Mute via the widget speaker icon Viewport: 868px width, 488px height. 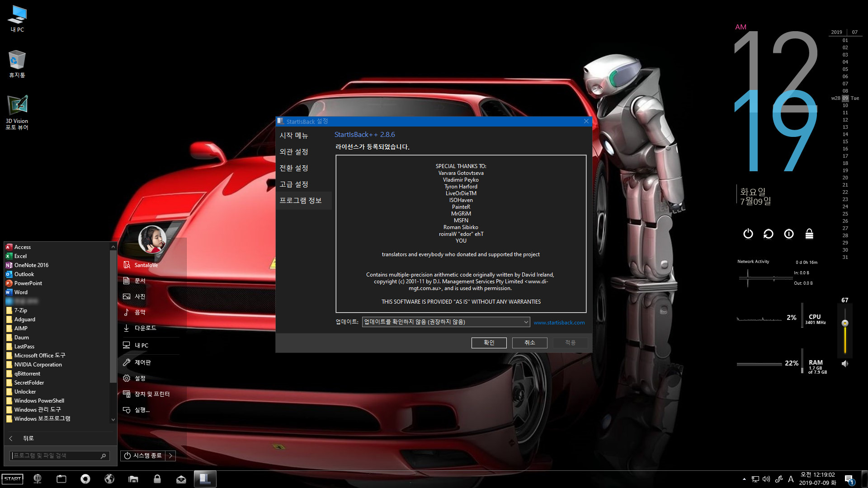coord(844,363)
